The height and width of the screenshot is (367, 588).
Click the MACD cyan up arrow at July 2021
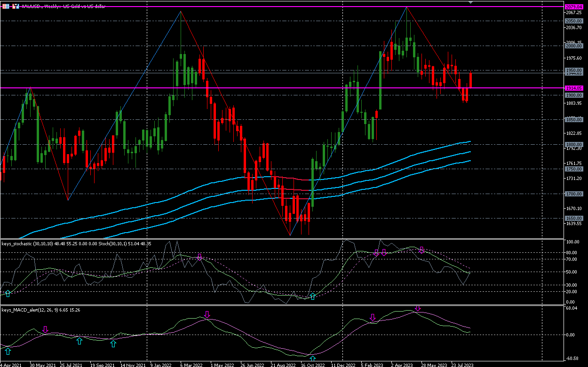click(x=79, y=341)
